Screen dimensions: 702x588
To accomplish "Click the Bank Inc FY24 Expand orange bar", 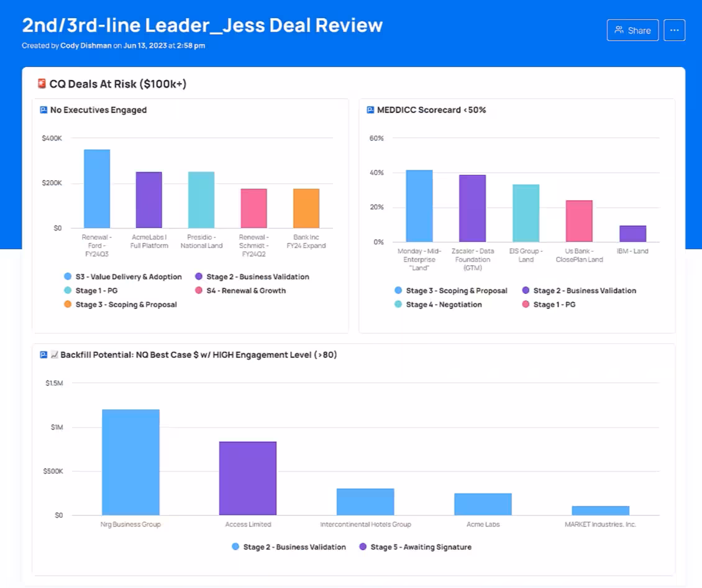I will click(306, 206).
